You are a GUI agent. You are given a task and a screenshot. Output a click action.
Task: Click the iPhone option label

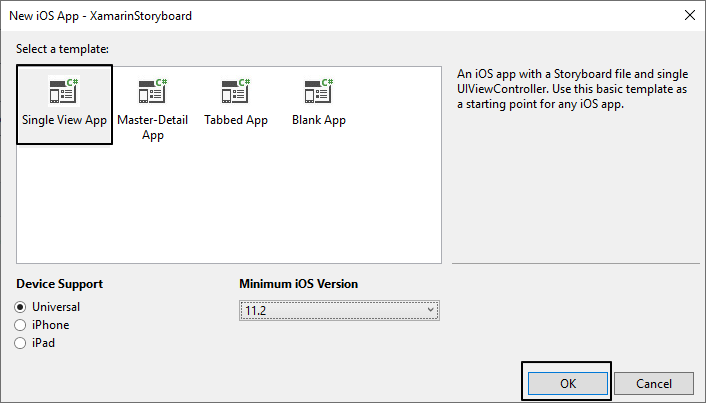point(50,325)
